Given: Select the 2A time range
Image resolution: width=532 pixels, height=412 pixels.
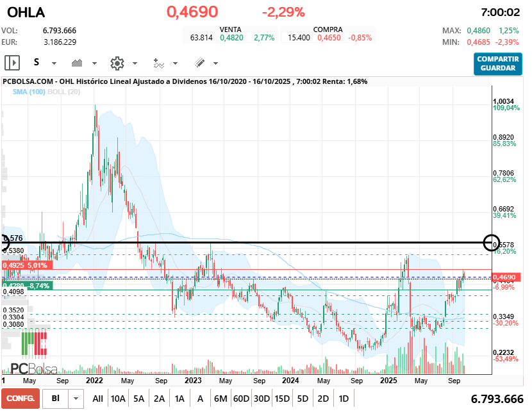Looking at the screenshot, I should tap(159, 399).
